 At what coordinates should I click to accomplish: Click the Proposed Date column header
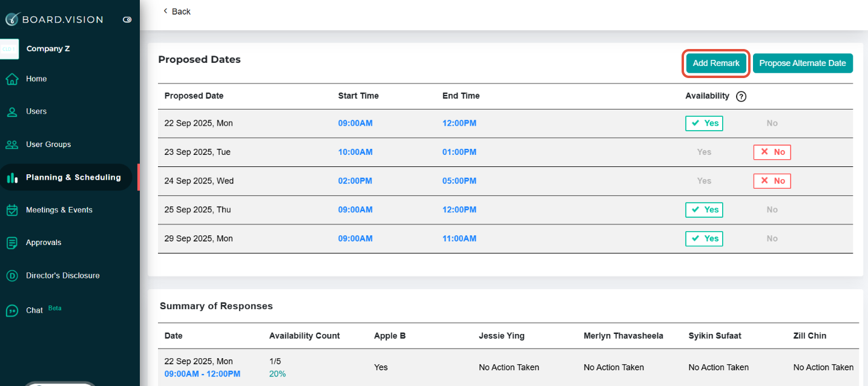pyautogui.click(x=194, y=96)
